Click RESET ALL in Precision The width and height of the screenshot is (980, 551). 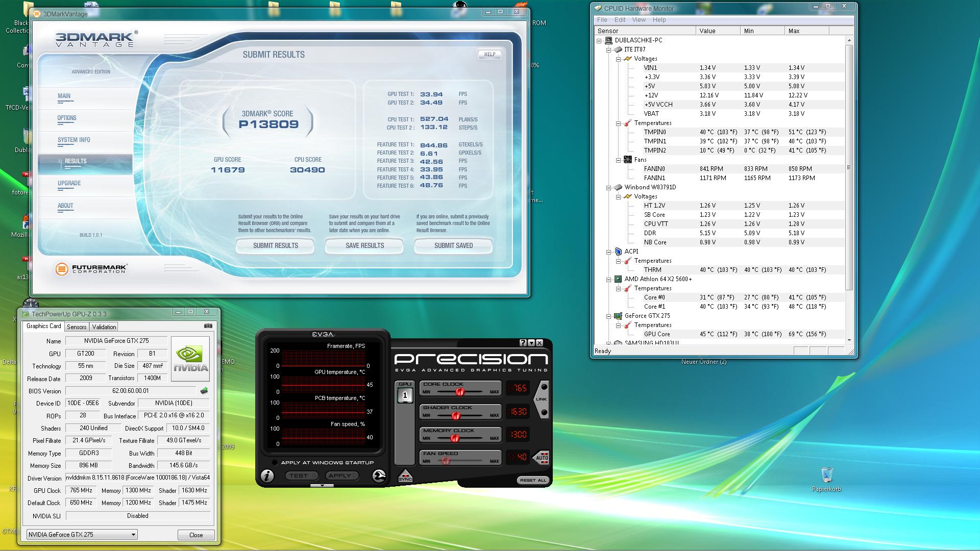coord(533,480)
